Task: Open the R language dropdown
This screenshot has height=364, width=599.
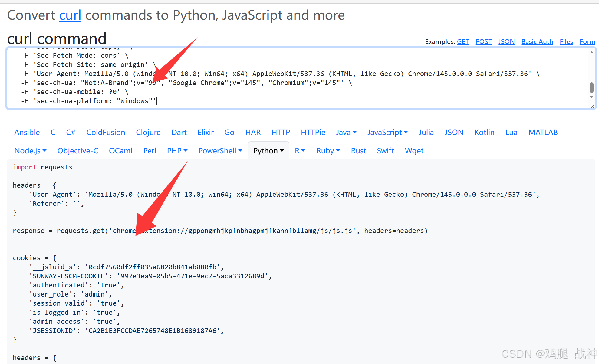Action: pyautogui.click(x=300, y=151)
